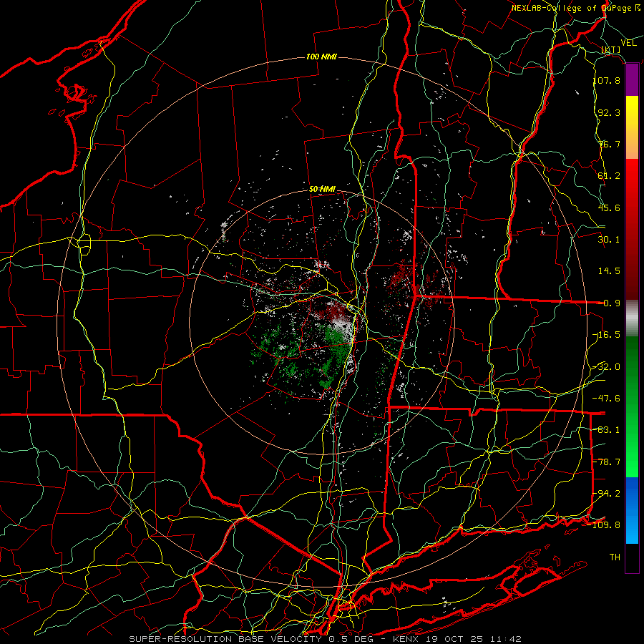Select the -94.2 value on velocity scale
This screenshot has width=644, height=644.
(607, 494)
